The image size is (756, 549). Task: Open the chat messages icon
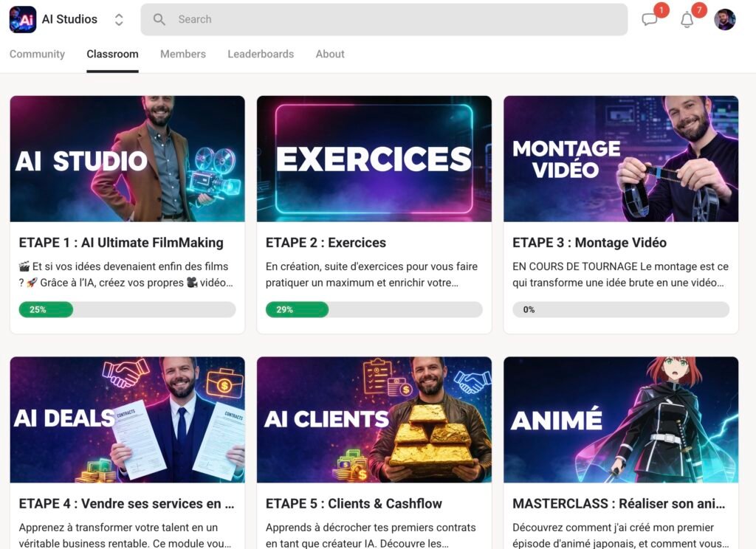point(650,20)
